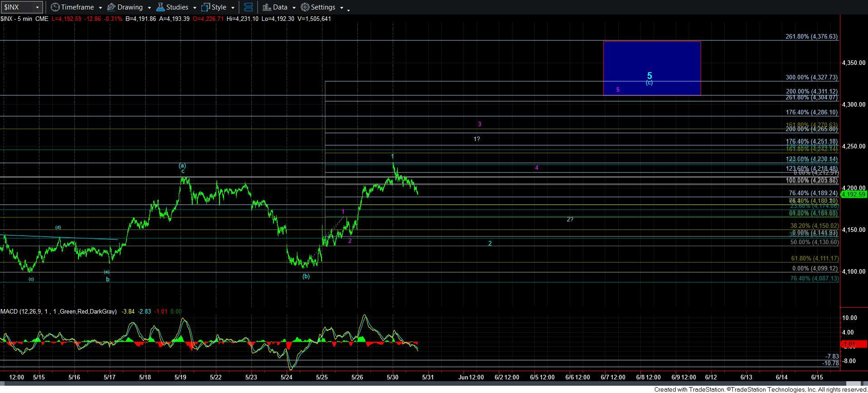Expand the Studies dropdown arrow
This screenshot has height=393, width=868.
194,8
